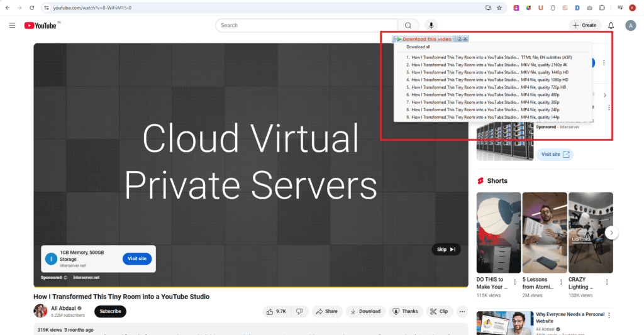644x335 pixels.
Task: Bookmark this page with the star
Action: point(499,8)
